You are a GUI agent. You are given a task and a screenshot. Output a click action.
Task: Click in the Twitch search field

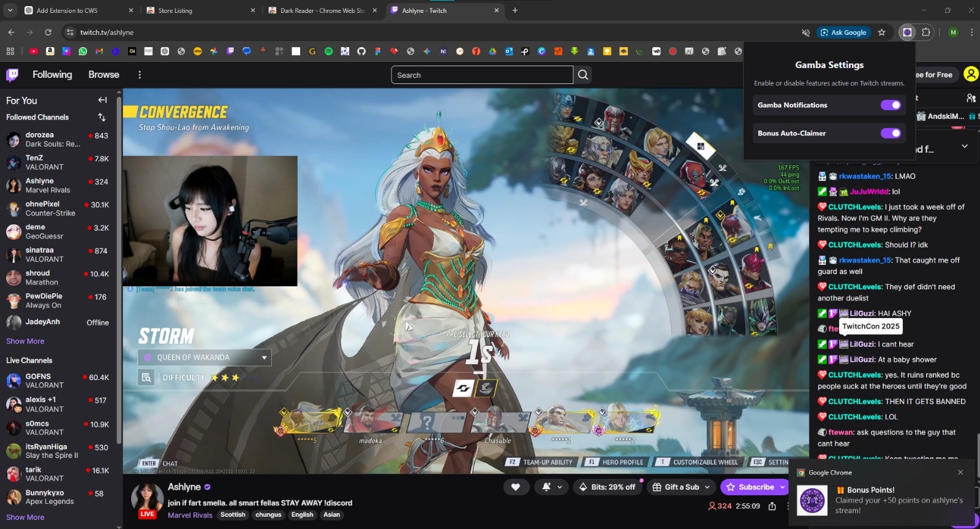(482, 75)
